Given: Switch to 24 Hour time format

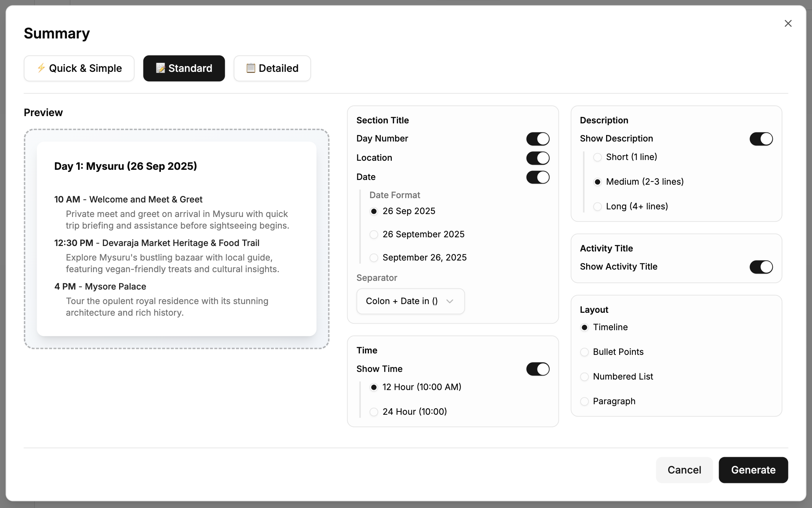Looking at the screenshot, I should [374, 412].
